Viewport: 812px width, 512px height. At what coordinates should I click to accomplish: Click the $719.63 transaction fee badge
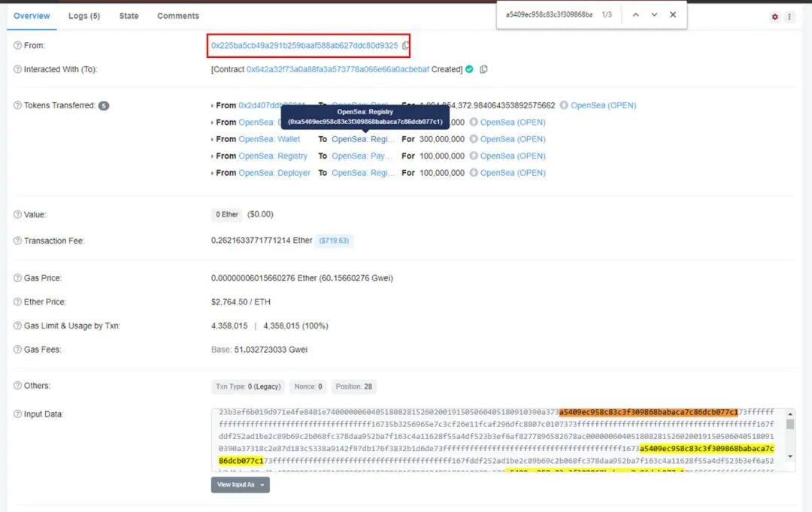tap(335, 241)
